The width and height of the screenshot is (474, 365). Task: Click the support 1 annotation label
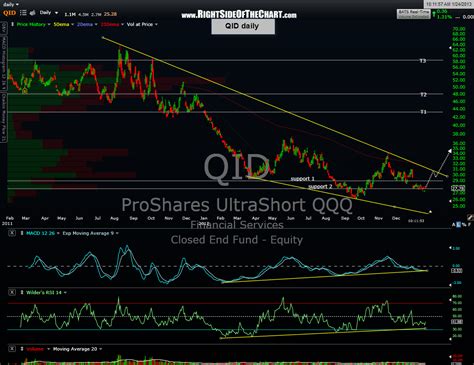coord(302,179)
